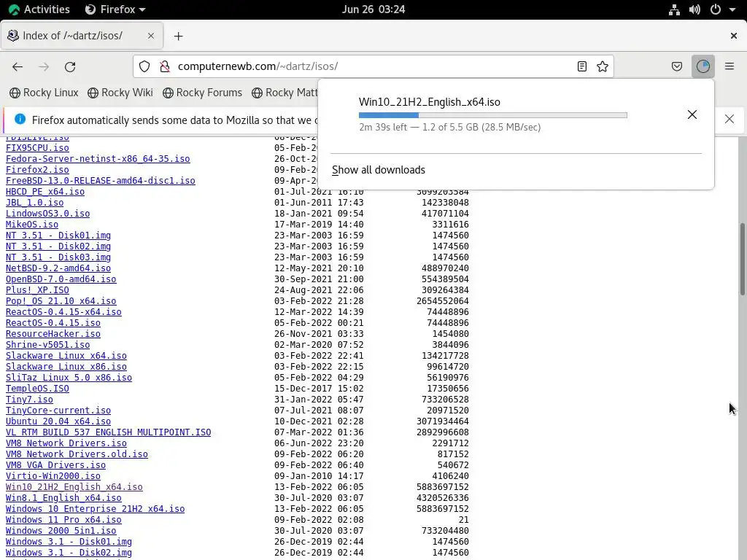747x560 pixels.
Task: Click the insecure connection padlock icon
Action: pyautogui.click(x=165, y=66)
